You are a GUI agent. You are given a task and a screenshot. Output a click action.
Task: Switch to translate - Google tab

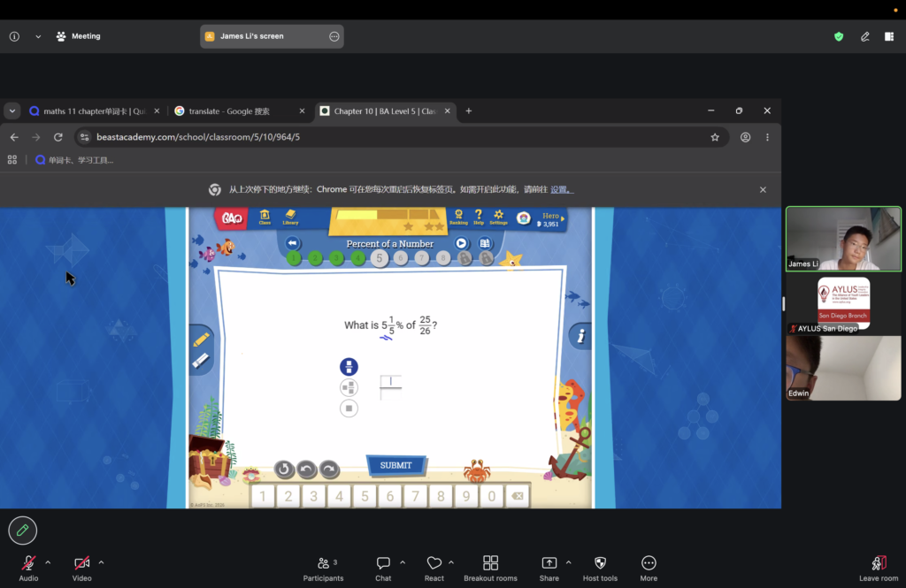[x=239, y=111]
